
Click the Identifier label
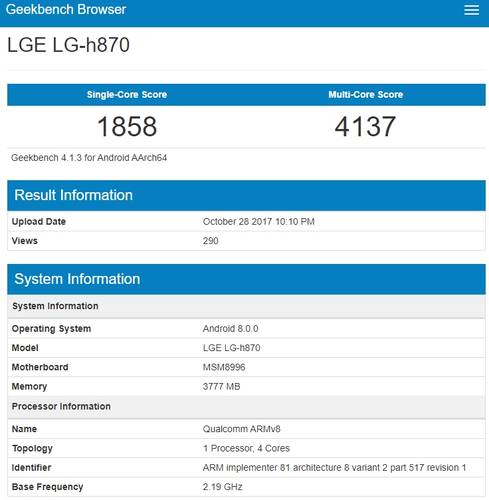pyautogui.click(x=31, y=468)
